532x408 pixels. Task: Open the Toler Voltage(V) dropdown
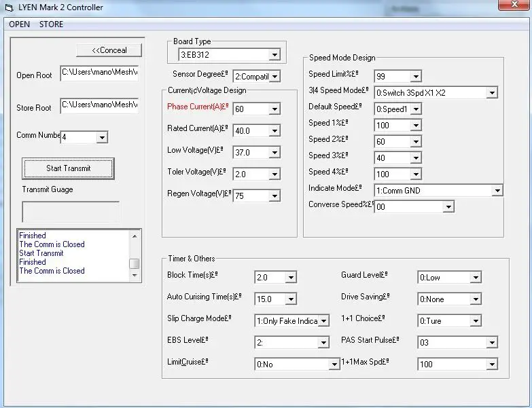[x=274, y=174]
